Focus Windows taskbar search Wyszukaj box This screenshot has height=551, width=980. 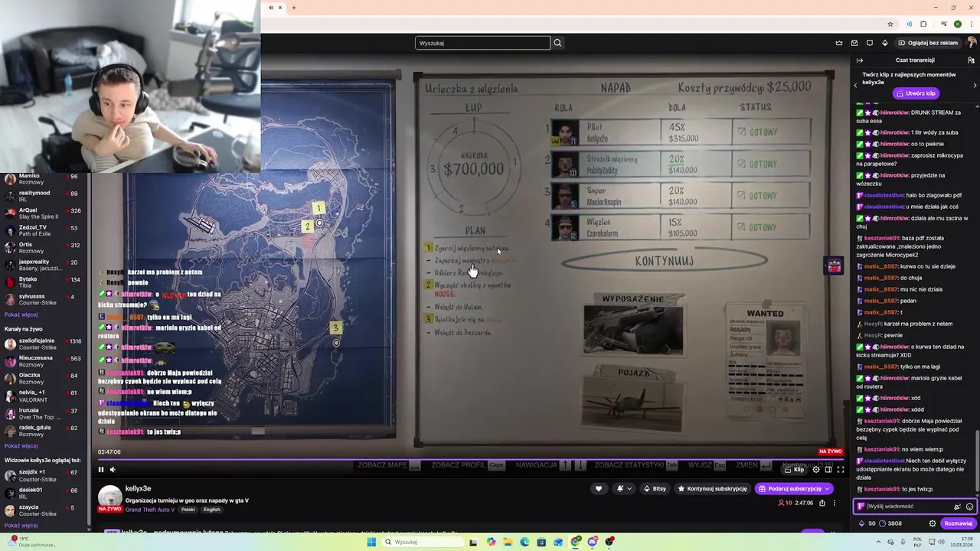coord(421,542)
